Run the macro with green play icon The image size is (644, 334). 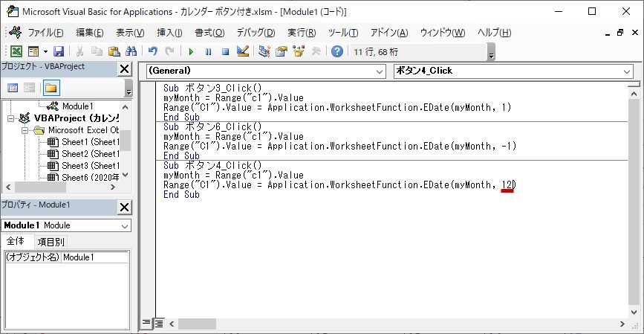click(191, 52)
